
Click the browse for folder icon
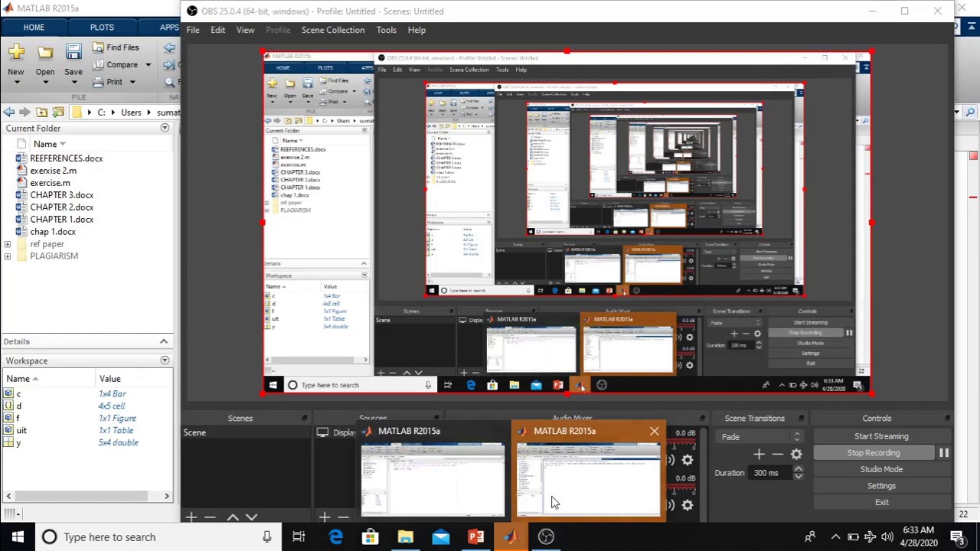pos(58,112)
